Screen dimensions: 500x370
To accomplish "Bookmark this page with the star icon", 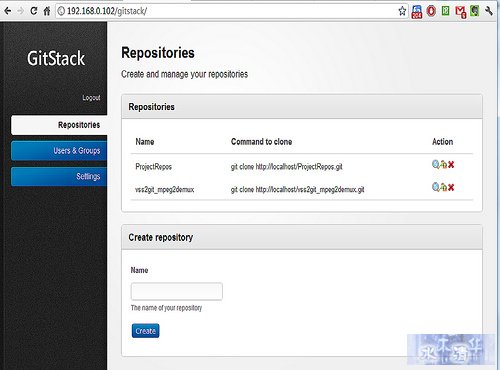I will point(402,11).
